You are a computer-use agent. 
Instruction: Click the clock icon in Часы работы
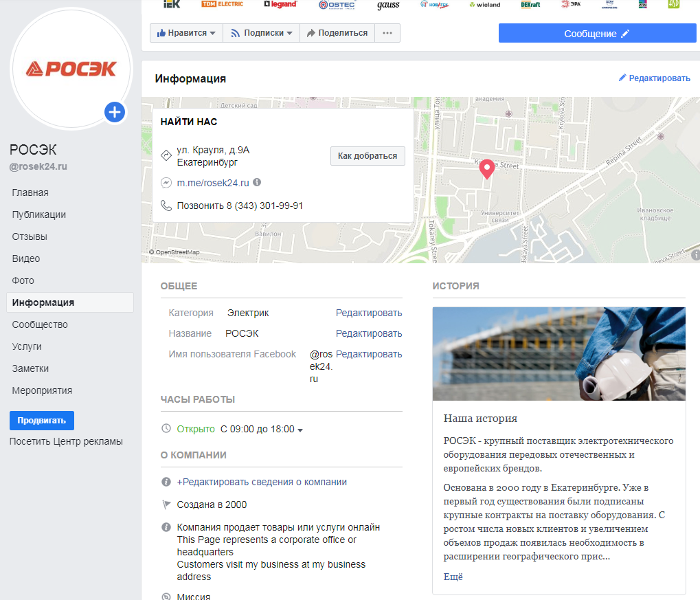(x=166, y=428)
